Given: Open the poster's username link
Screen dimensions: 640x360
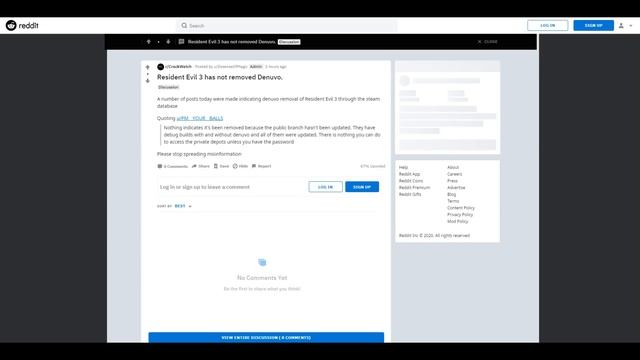Looking at the screenshot, I should pos(231,67).
